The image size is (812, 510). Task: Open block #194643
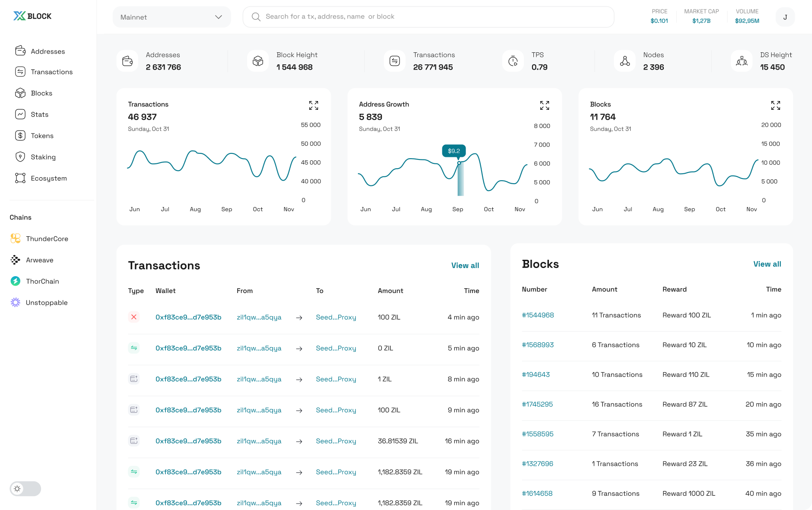click(x=536, y=375)
